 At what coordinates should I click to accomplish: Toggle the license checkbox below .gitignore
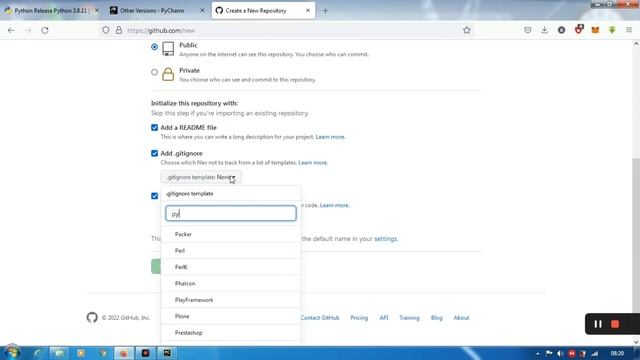(154, 196)
